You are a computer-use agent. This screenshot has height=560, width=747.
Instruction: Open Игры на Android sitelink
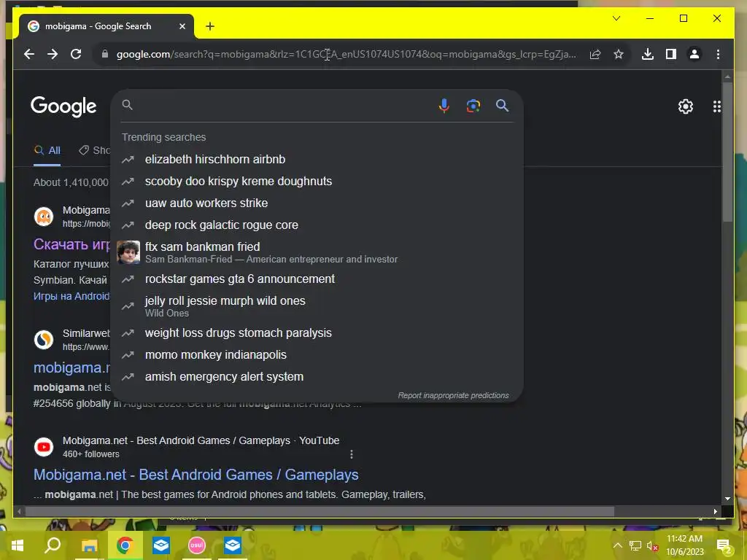pyautogui.click(x=71, y=296)
